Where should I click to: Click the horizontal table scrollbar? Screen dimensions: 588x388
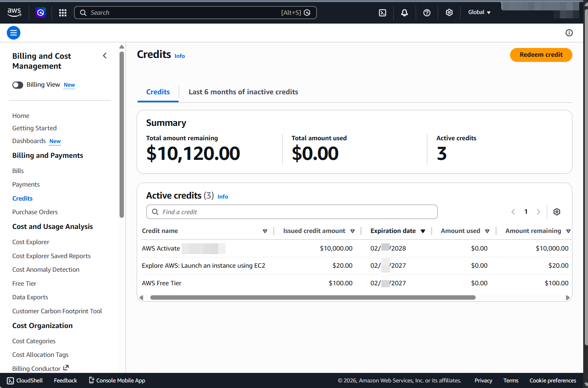click(313, 298)
